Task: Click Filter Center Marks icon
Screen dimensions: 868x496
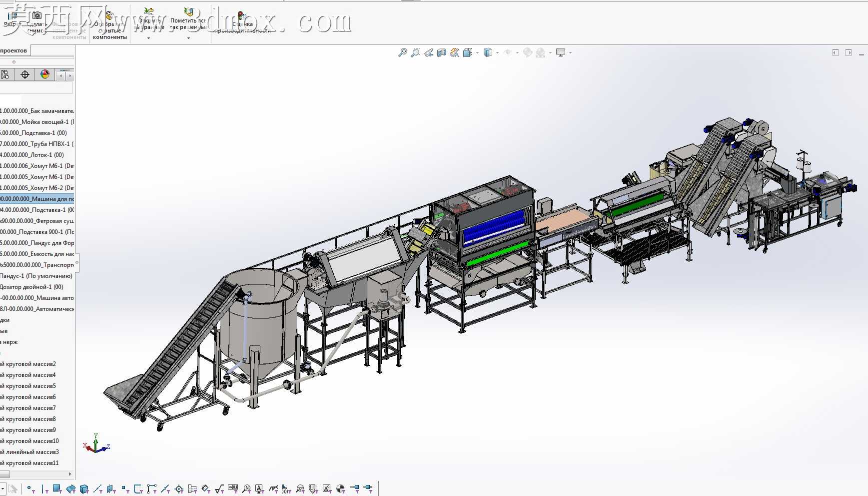Action: [179, 489]
